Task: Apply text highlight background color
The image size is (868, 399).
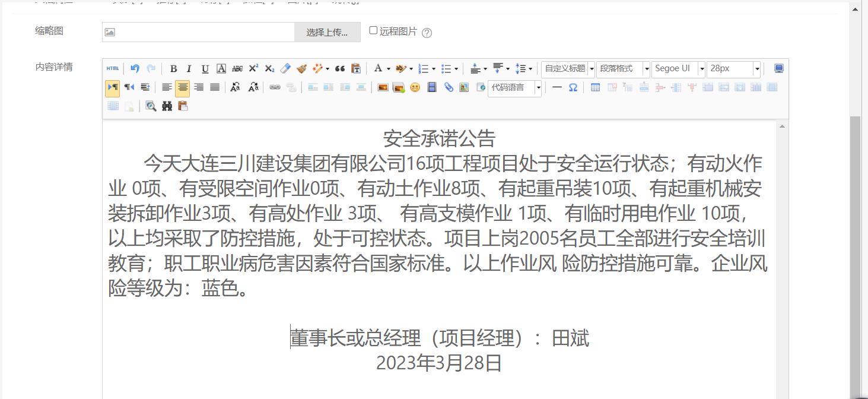Action: [401, 69]
